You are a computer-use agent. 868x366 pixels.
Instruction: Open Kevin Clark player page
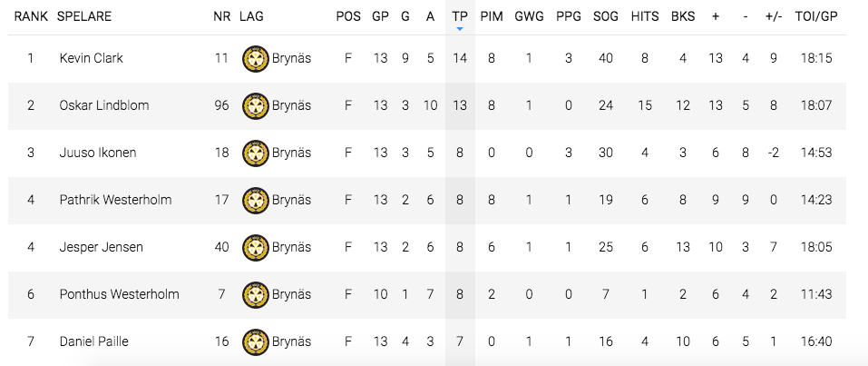[92, 58]
